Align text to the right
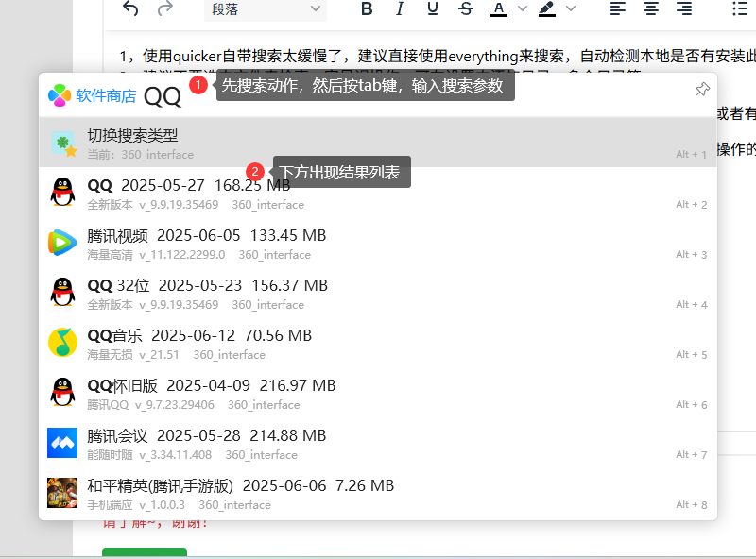756x559 pixels. click(x=684, y=8)
